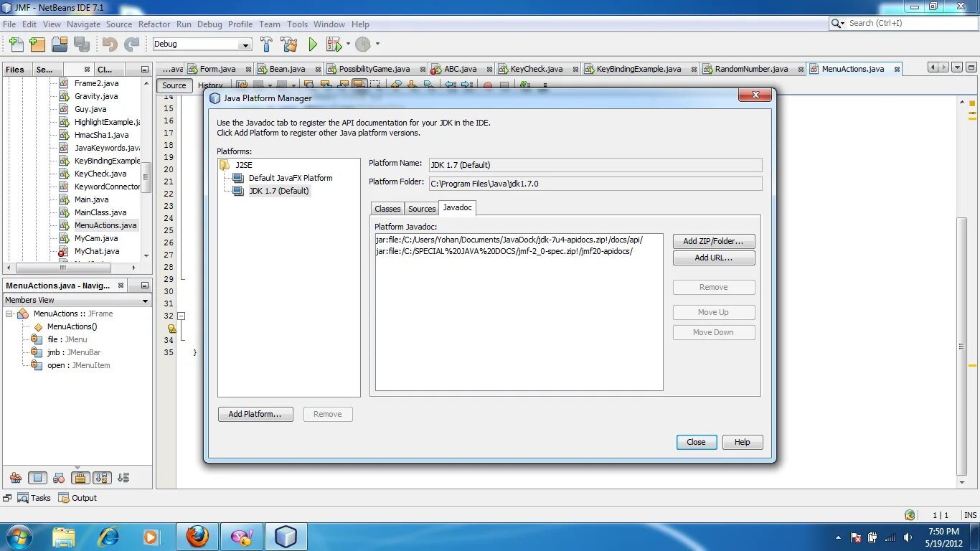The height and width of the screenshot is (551, 980).
Task: Open Firefox from the taskbar
Action: pyautogui.click(x=197, y=537)
